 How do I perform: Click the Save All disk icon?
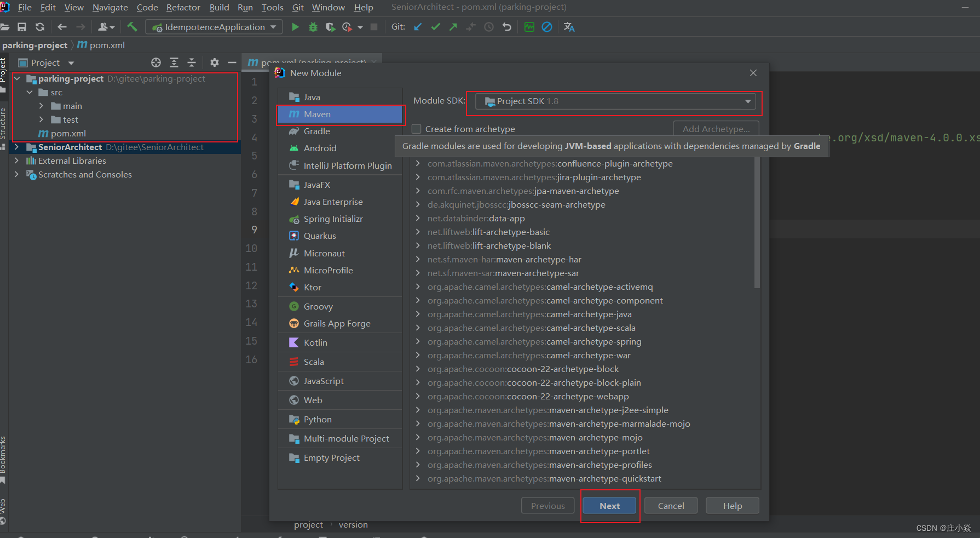tap(22, 27)
